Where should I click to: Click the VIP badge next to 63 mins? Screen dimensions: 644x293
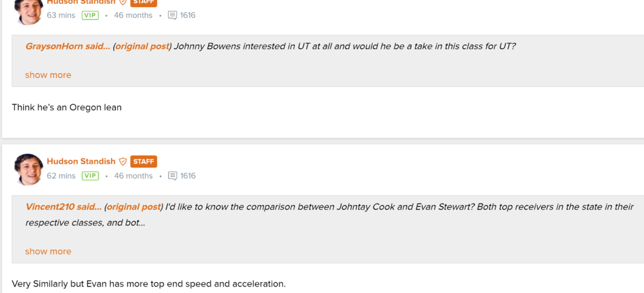pyautogui.click(x=90, y=15)
